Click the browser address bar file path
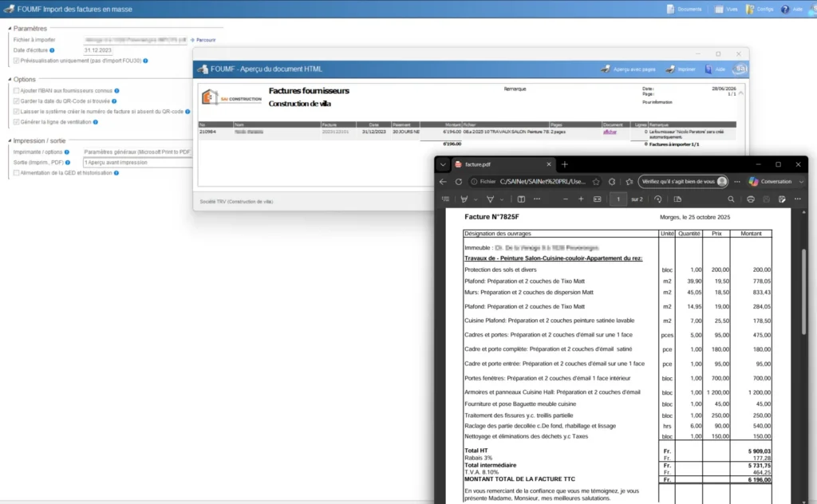Screen dimensions: 817x504 (543, 182)
